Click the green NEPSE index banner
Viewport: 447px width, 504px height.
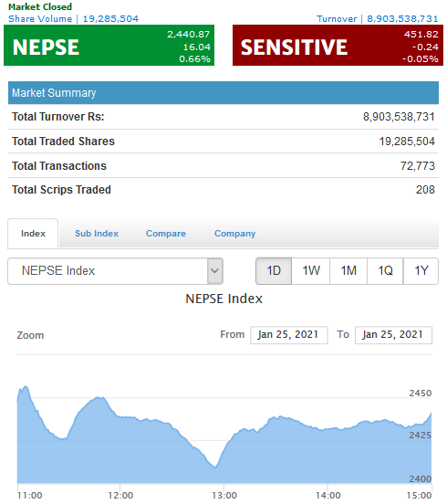click(x=109, y=46)
